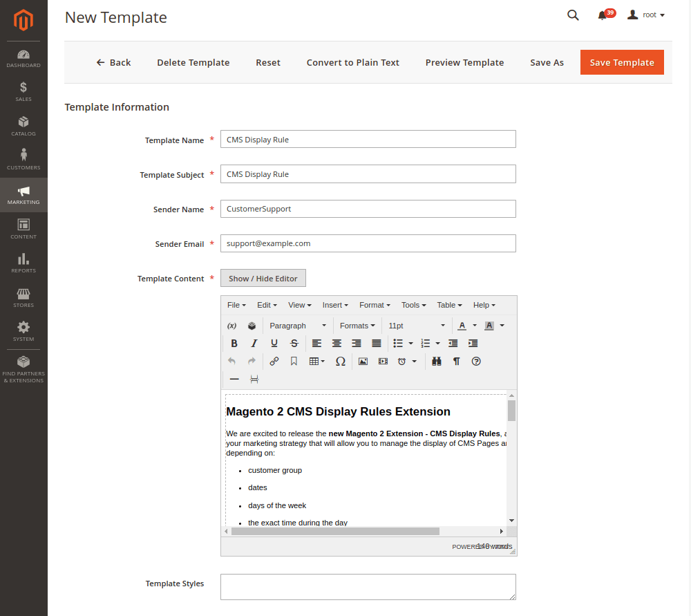
Task: Insert horizontal line icon
Action: coord(234,380)
